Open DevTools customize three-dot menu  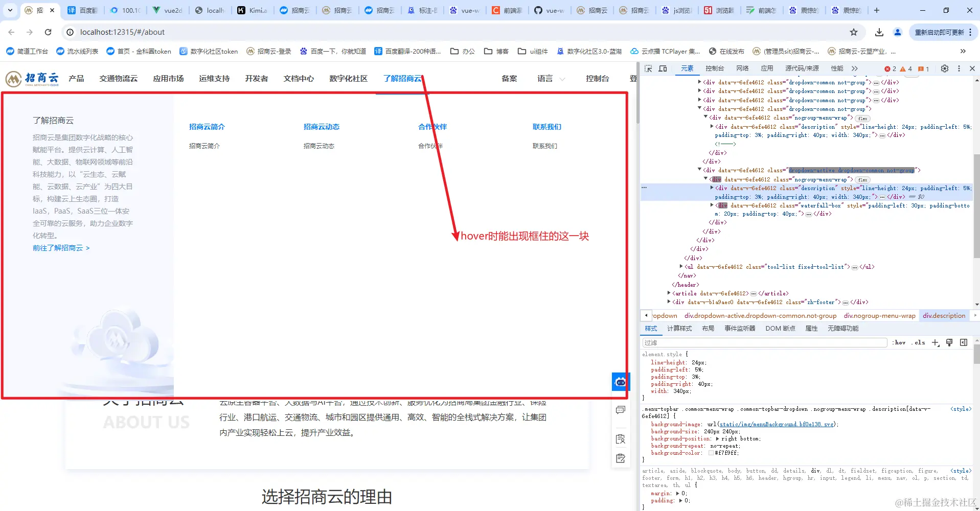(x=959, y=68)
